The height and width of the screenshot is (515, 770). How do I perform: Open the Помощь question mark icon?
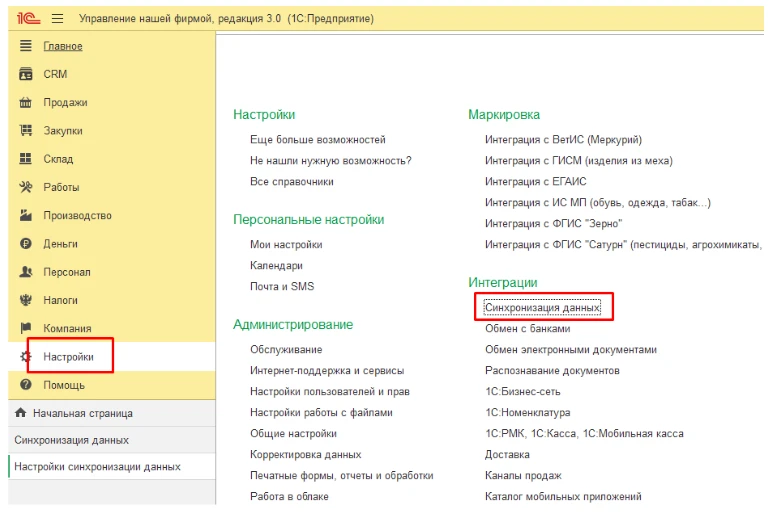26,385
